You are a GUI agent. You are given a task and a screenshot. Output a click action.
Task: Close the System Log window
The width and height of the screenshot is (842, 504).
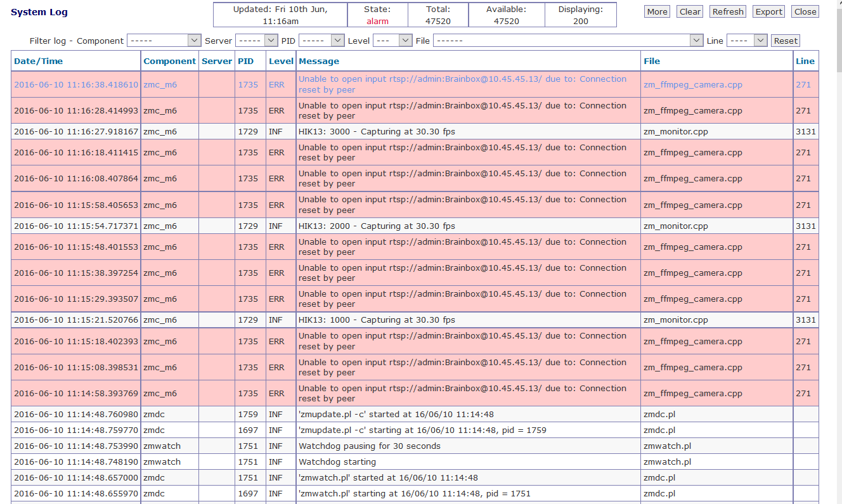(x=805, y=11)
